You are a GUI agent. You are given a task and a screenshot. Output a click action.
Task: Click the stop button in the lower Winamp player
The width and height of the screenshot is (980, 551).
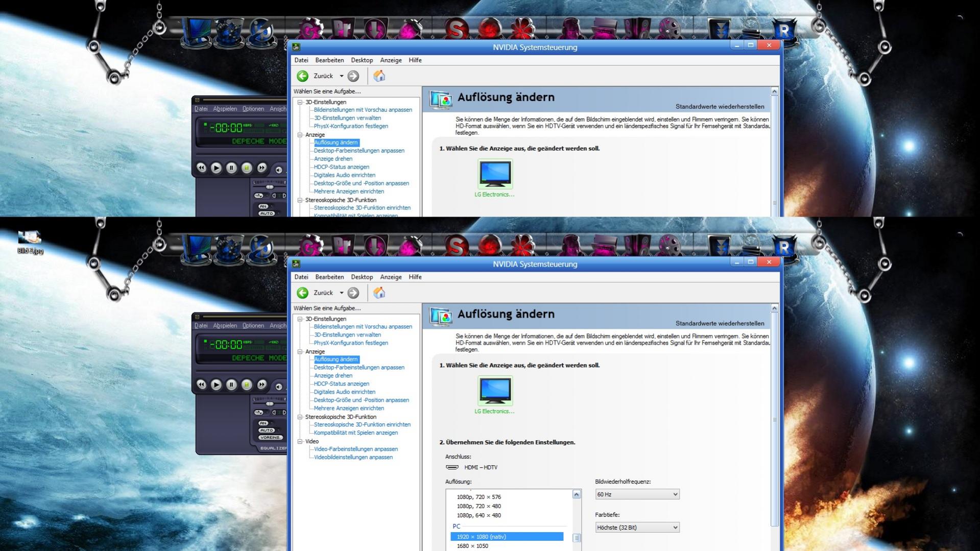click(x=247, y=385)
